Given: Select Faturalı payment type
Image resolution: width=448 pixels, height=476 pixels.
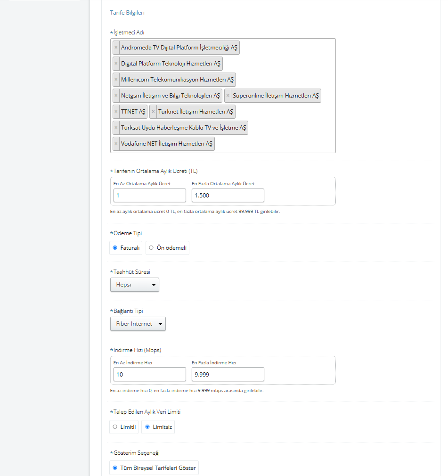Looking at the screenshot, I should pos(115,248).
